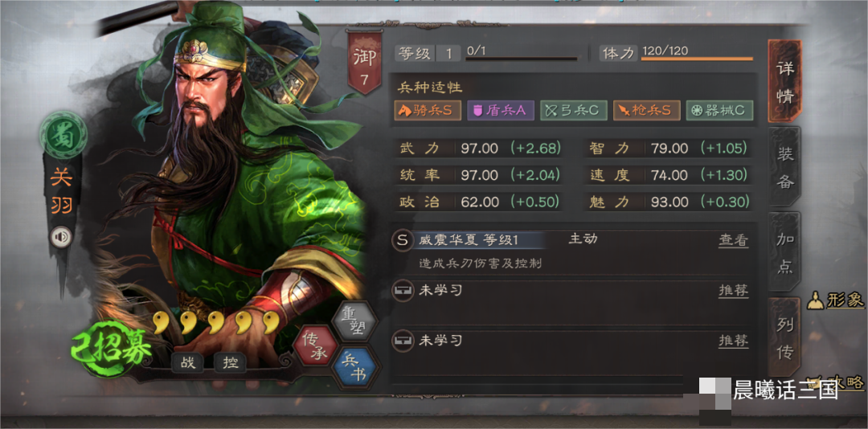Click 查看 link for 威震华夏 skill
The height and width of the screenshot is (429, 868).
click(x=734, y=240)
